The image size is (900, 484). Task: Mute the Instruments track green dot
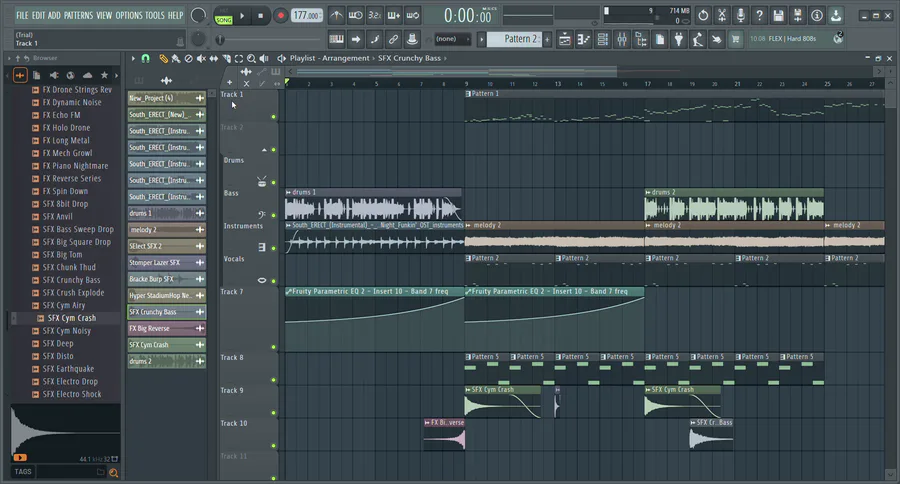point(273,248)
